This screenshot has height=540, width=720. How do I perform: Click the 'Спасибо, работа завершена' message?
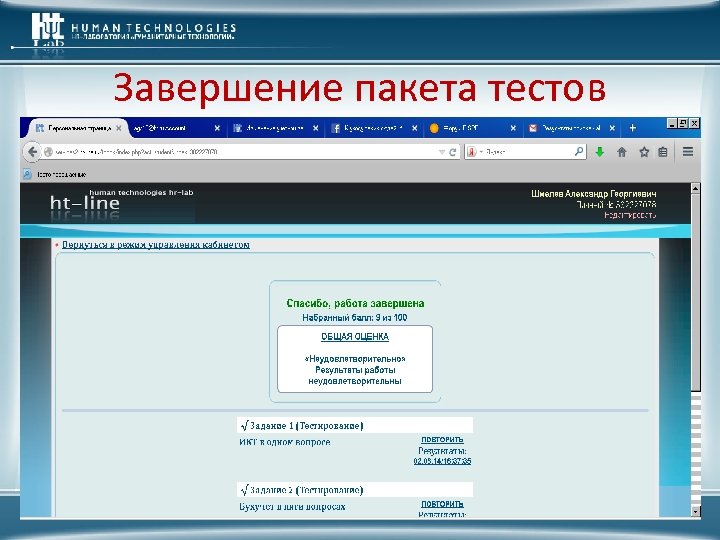[355, 304]
